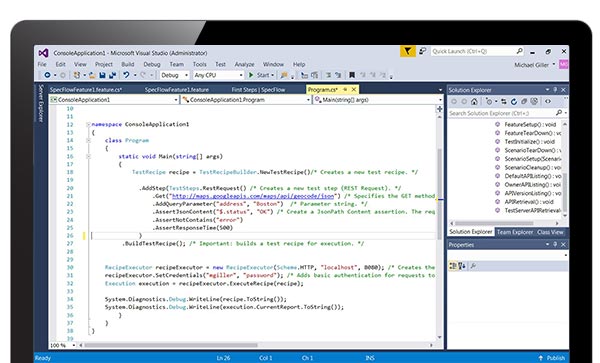Click the Navigate Backward toolbar icon

coord(47,75)
